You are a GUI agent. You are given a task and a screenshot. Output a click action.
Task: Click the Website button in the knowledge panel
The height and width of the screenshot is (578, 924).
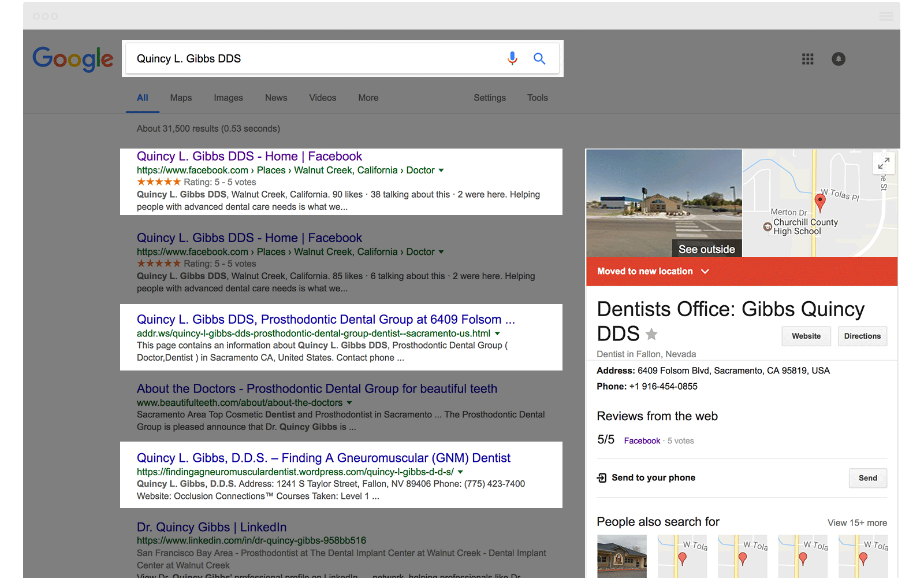pyautogui.click(x=806, y=336)
